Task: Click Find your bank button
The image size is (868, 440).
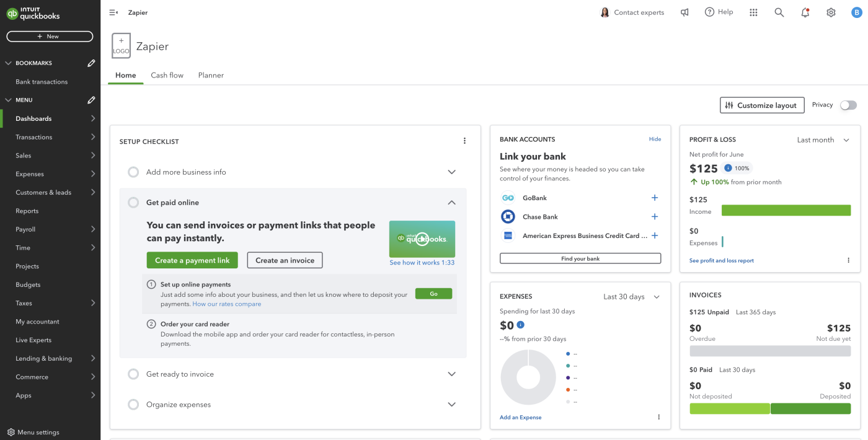Action: (x=580, y=258)
